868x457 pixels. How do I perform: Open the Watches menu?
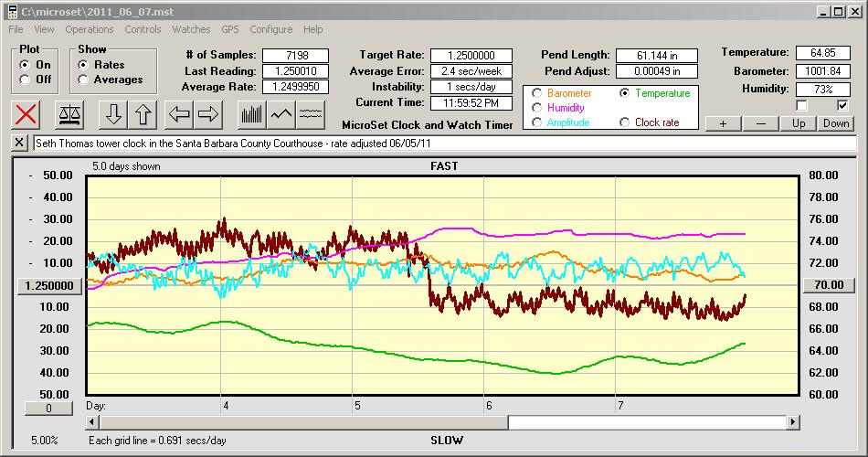tap(191, 29)
